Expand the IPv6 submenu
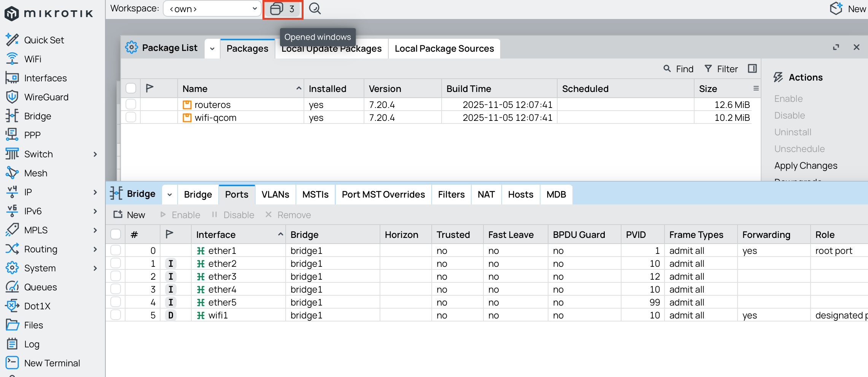The height and width of the screenshot is (377, 868). [95, 211]
